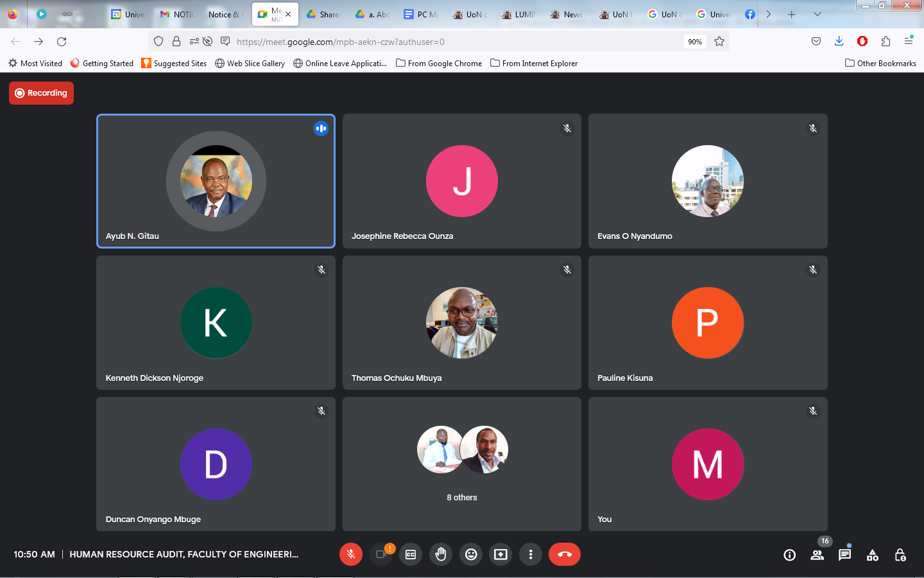The image size is (924, 578).
Task: Show the people participants list
Action: 817,555
